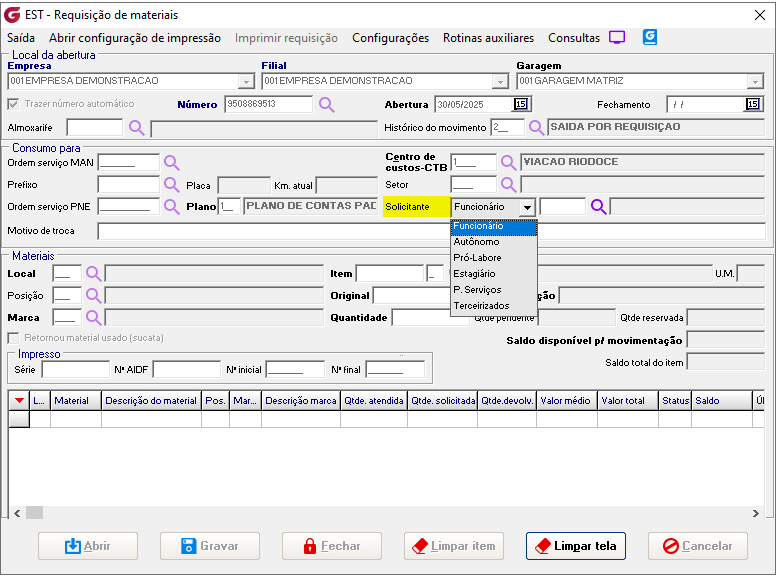The image size is (776, 576).
Task: Search Prefixo with magnifier icon
Action: click(x=172, y=185)
